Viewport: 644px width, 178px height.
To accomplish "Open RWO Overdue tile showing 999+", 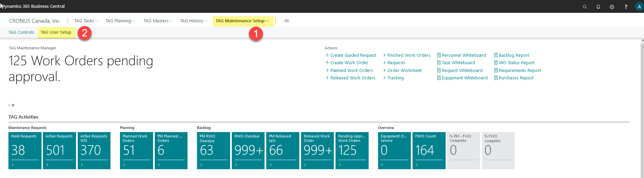I will point(248,150).
